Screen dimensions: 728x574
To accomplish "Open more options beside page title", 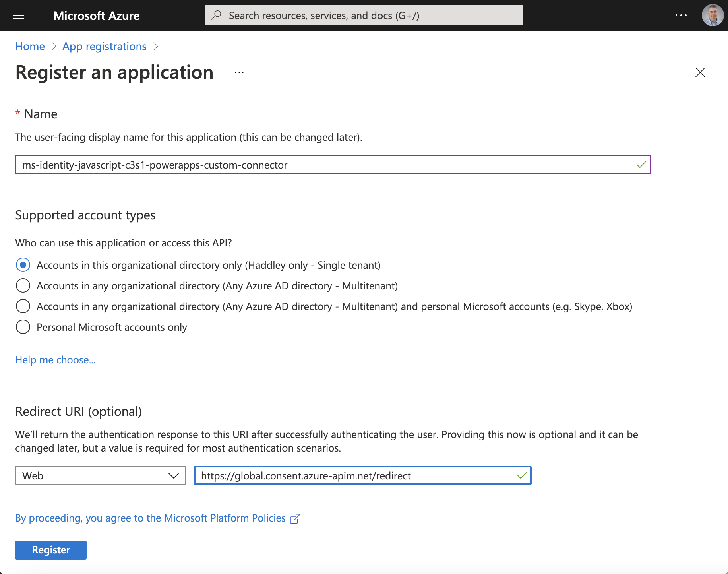I will pos(239,72).
